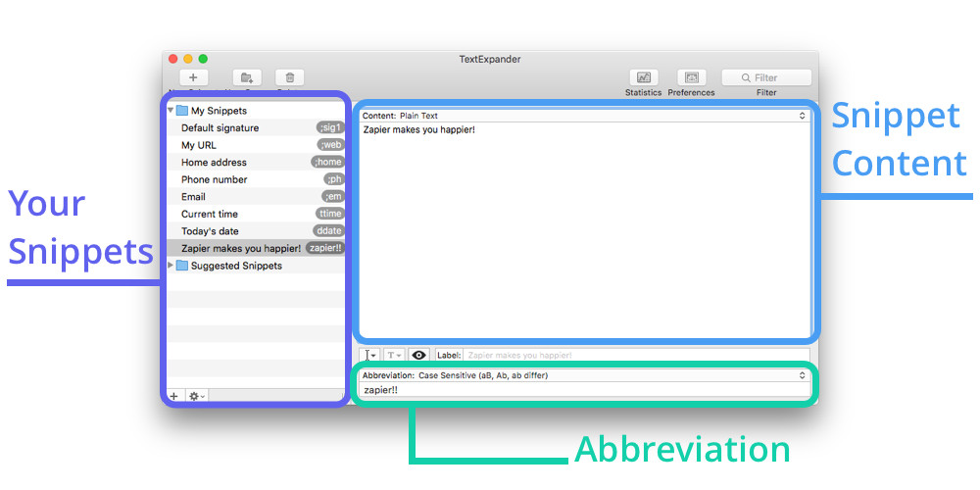Click the add plus button below snippet list
Screen dimensions: 980x490
coord(174,396)
